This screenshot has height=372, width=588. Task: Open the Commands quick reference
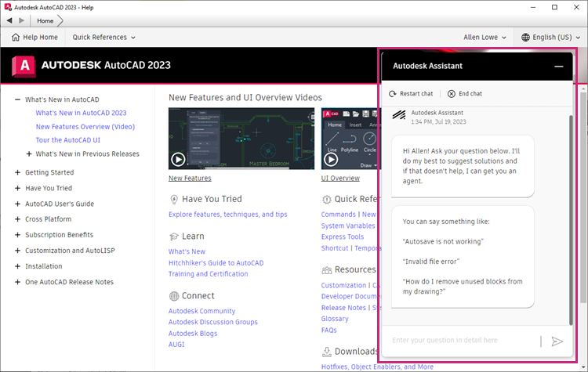click(x=338, y=215)
